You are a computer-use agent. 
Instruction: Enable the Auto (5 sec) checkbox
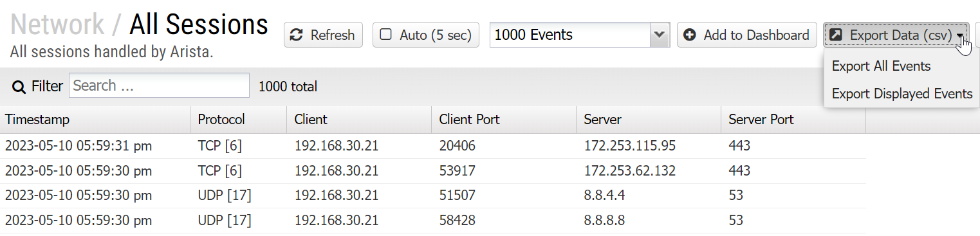386,35
